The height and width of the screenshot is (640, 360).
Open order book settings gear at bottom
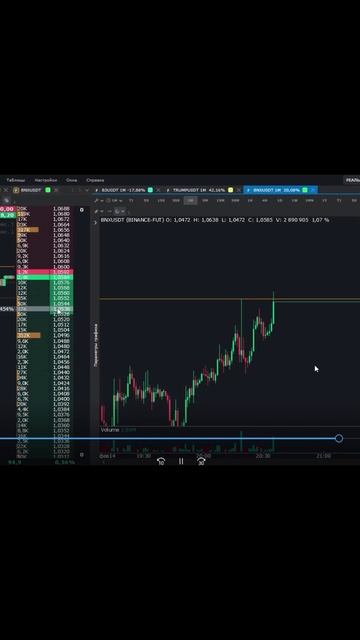(82, 454)
